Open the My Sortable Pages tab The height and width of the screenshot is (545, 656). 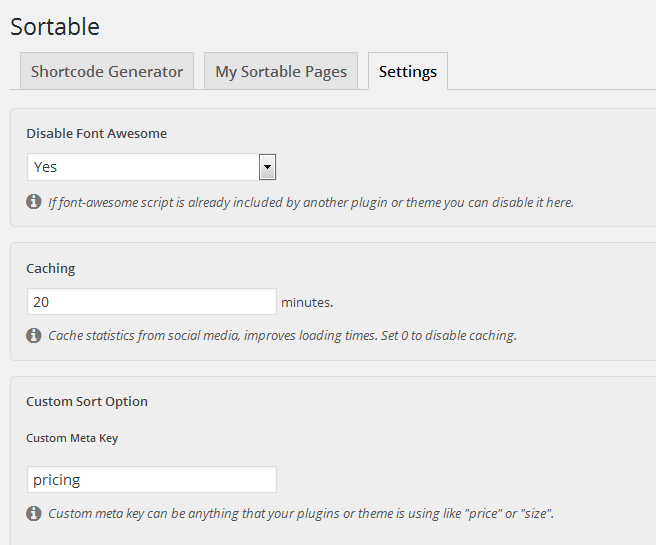281,72
